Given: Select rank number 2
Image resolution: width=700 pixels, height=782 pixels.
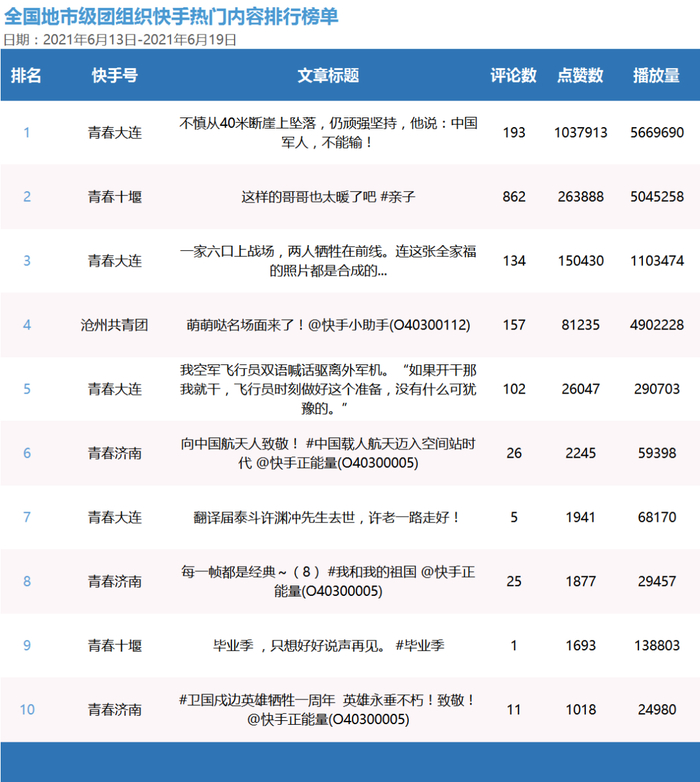Looking at the screenshot, I should [x=27, y=196].
